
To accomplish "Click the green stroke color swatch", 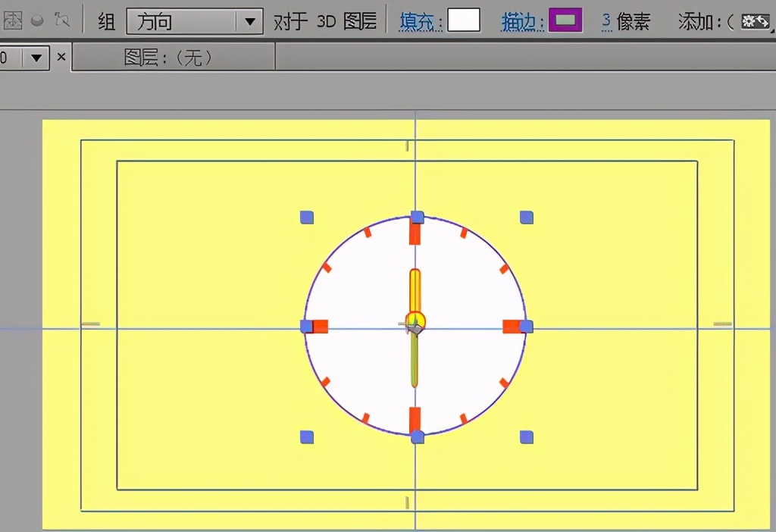I will 565,20.
